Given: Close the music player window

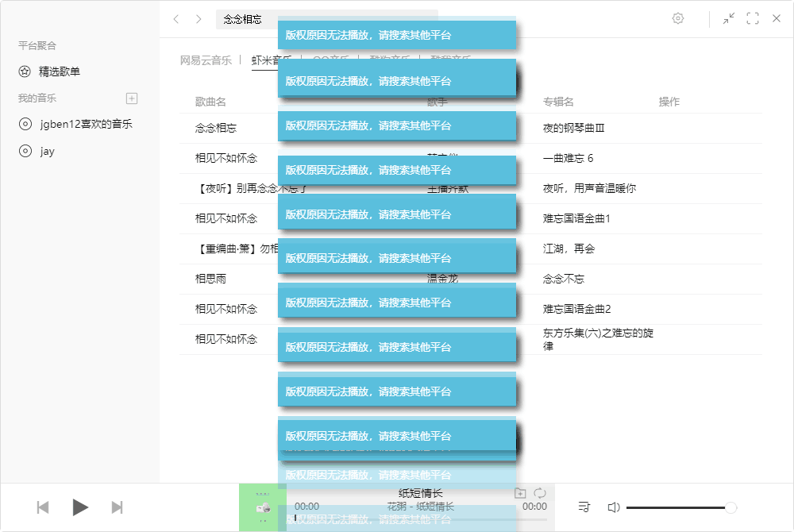Looking at the screenshot, I should pos(777,19).
